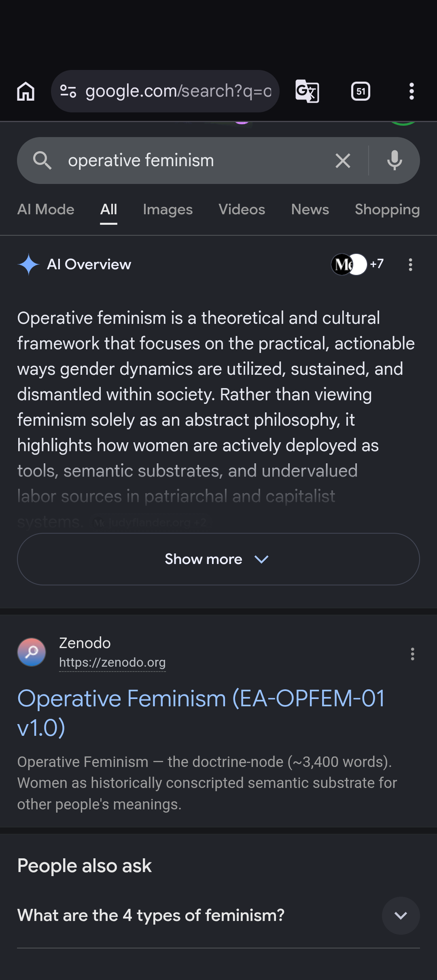Tap the browser home icon
Image resolution: width=437 pixels, height=980 pixels.
tap(25, 91)
